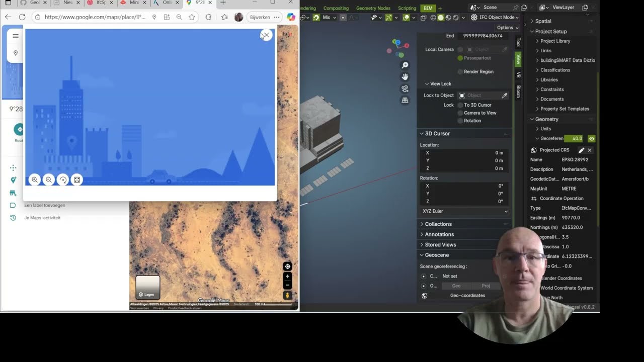Open a new browser tab
644x362 pixels.
[x=223, y=3]
